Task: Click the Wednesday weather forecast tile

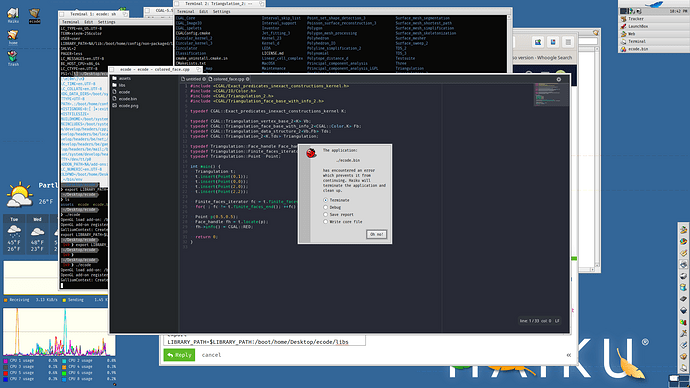Action: (37, 234)
